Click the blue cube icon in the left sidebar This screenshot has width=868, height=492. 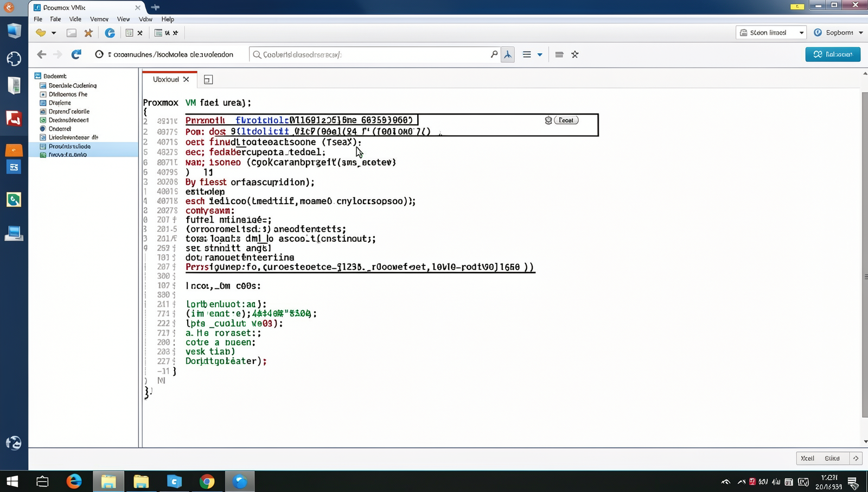click(14, 30)
